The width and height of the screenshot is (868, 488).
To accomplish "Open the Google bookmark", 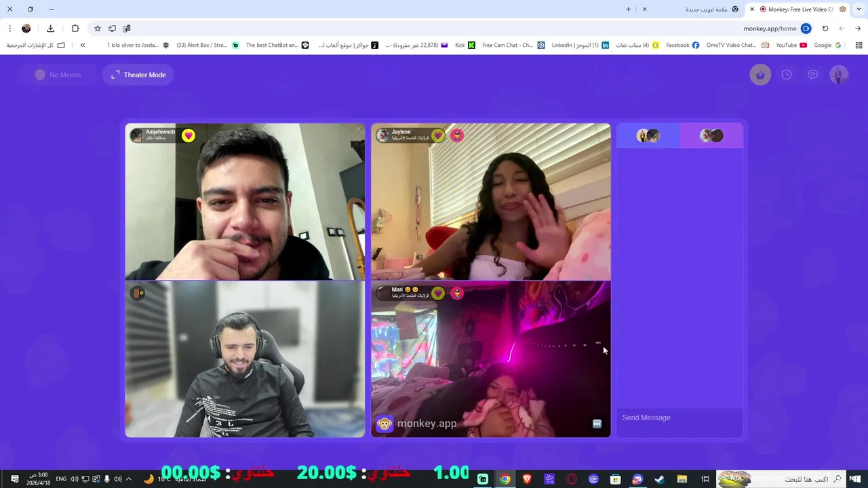I will tap(827, 45).
